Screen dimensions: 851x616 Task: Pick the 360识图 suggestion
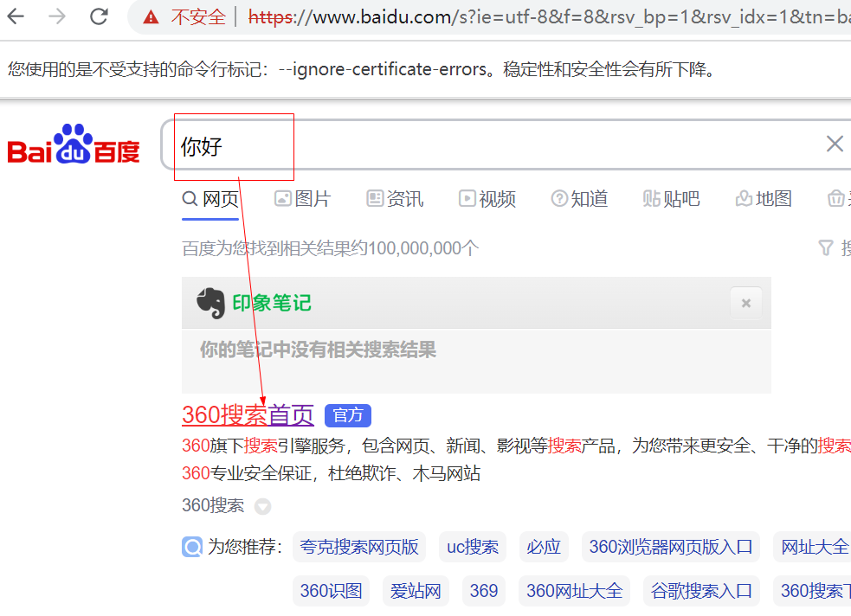[x=331, y=591]
